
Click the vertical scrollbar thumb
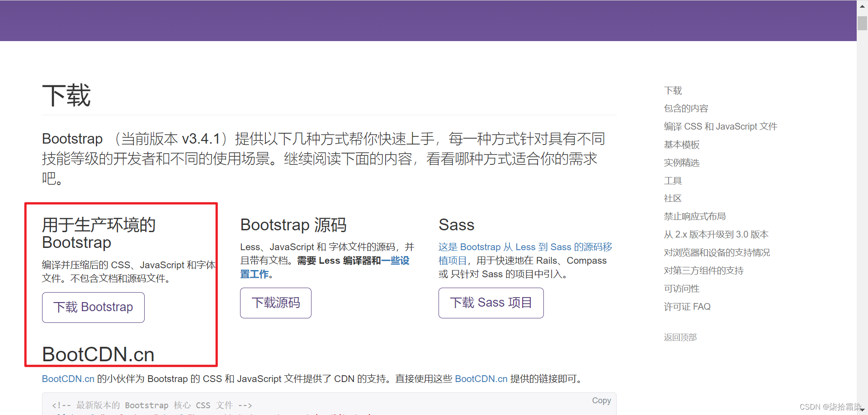862,23
